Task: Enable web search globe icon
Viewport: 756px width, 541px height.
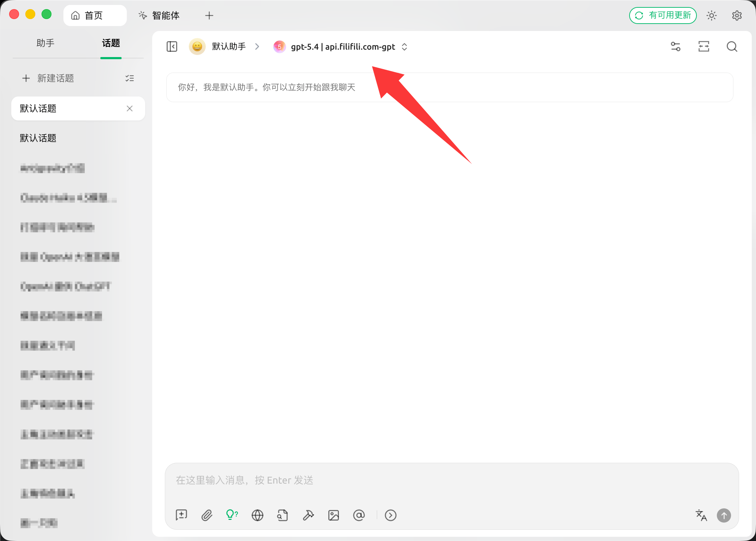Action: tap(258, 515)
